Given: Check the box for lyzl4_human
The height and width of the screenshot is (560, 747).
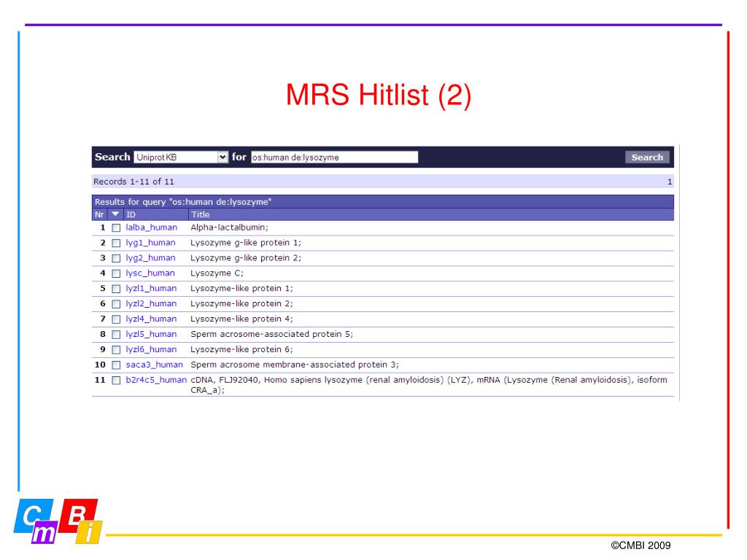Looking at the screenshot, I should pyautogui.click(x=116, y=319).
